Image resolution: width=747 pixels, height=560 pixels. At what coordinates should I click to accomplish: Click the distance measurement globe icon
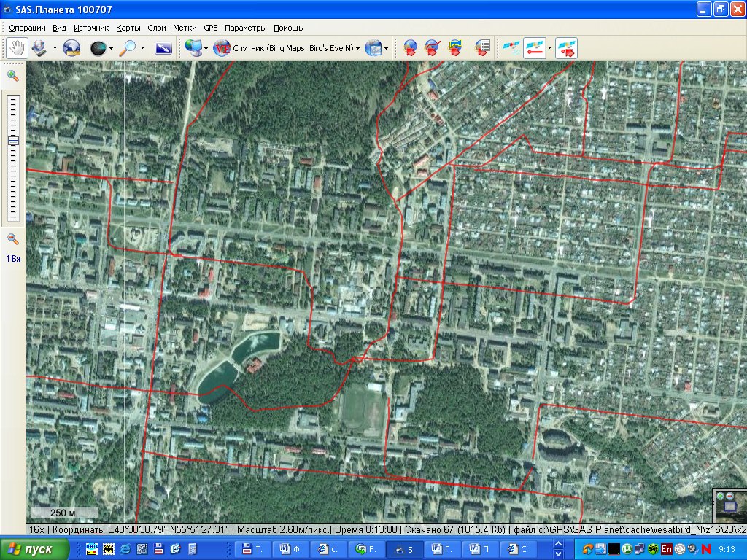[72, 48]
